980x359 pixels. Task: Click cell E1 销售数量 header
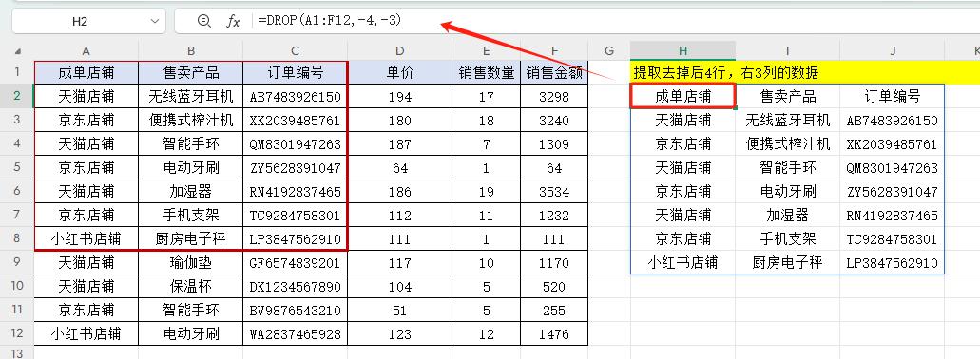[487, 72]
